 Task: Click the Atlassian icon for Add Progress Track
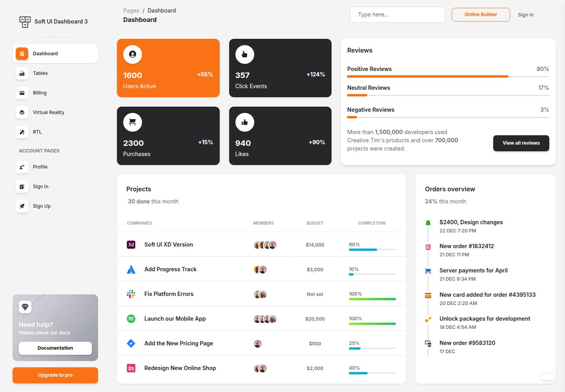(x=131, y=269)
